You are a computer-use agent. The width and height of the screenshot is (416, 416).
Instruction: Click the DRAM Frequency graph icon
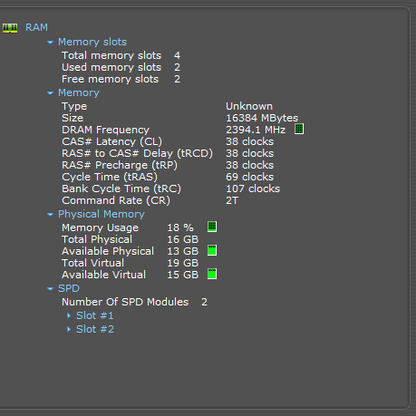[299, 129]
